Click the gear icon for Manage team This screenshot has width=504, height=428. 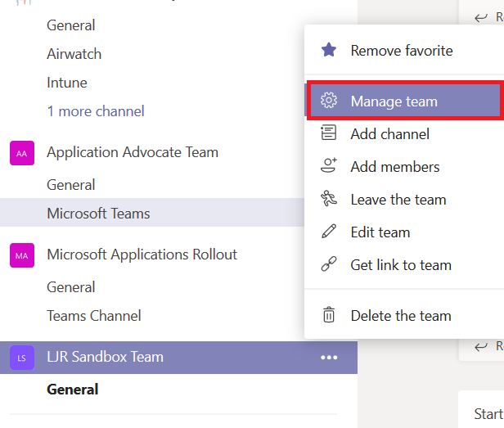(329, 101)
